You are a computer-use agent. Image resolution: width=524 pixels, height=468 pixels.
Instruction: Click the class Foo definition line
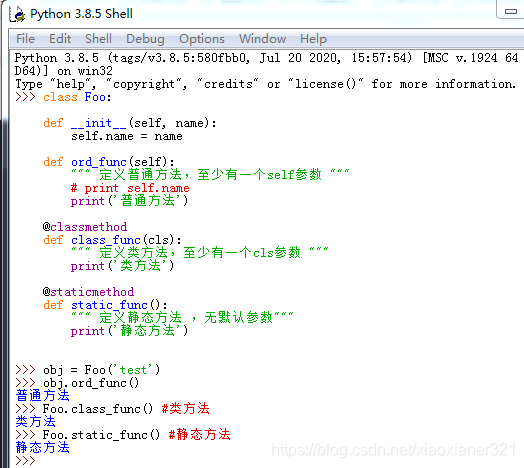(x=63, y=97)
